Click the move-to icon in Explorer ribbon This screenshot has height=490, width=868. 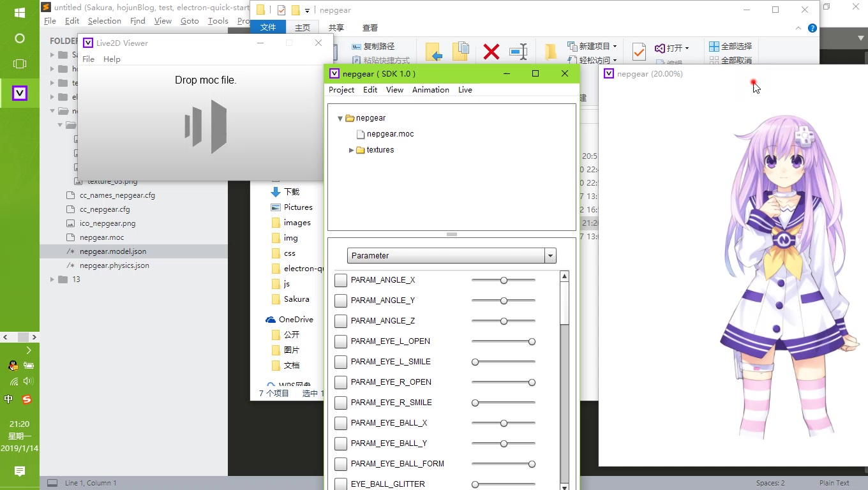[434, 52]
